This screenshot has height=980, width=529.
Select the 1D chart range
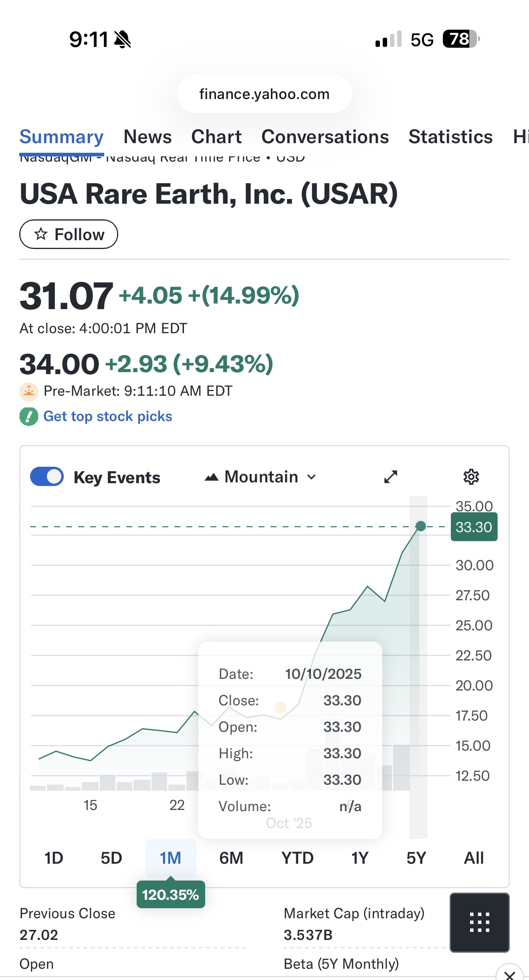pos(54,858)
